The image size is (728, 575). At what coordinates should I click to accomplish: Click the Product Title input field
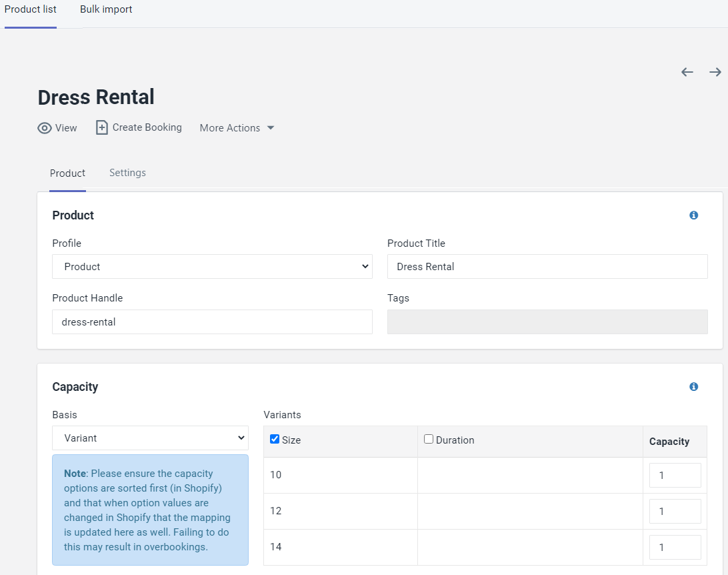547,267
